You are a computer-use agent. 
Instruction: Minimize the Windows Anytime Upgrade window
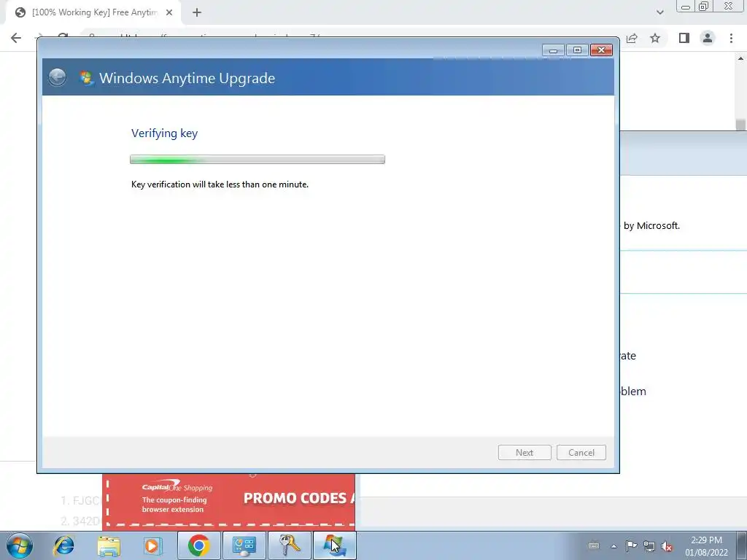tap(553, 50)
